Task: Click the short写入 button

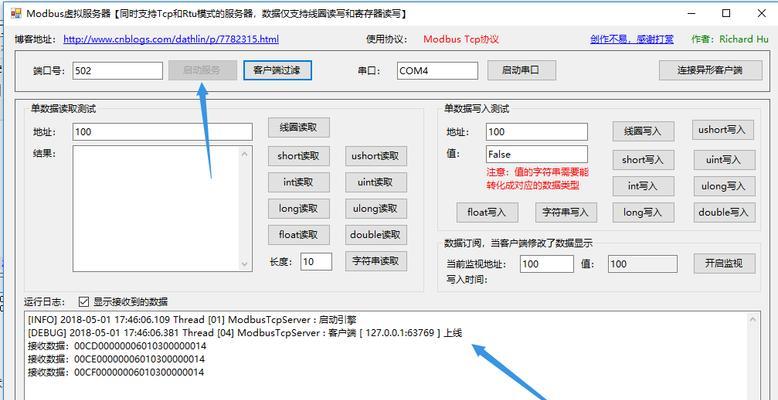Action: (643, 160)
